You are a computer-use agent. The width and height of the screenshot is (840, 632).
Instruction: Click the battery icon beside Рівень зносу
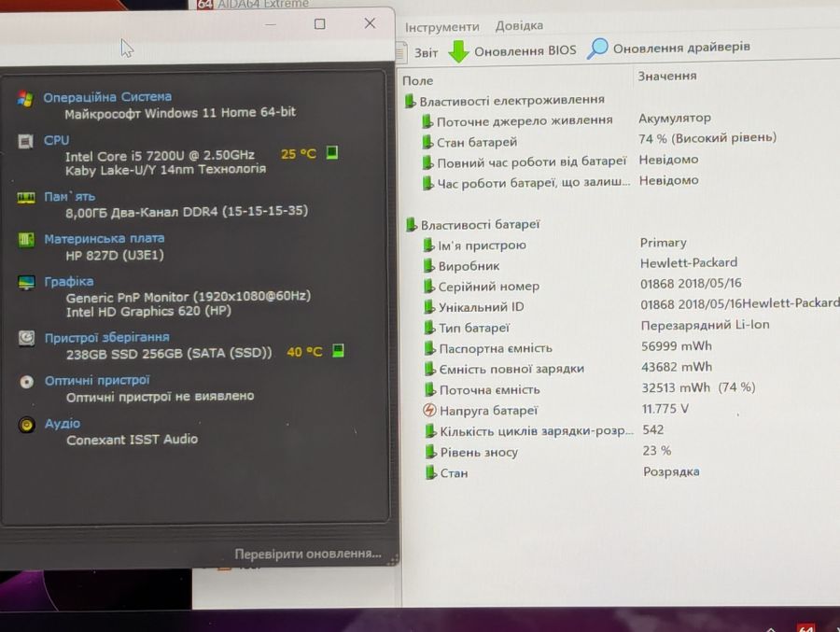click(x=430, y=452)
